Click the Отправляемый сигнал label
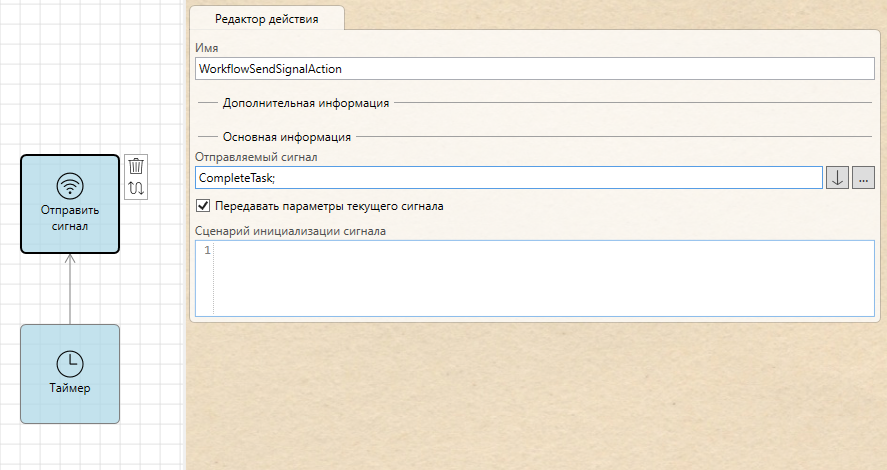The width and height of the screenshot is (887, 470). [x=256, y=157]
